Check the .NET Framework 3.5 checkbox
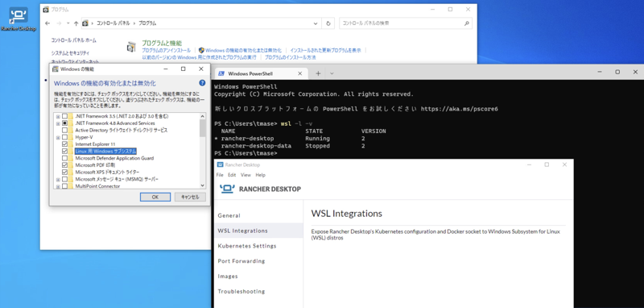Viewport: 644px width, 308px height. pyautogui.click(x=65, y=116)
